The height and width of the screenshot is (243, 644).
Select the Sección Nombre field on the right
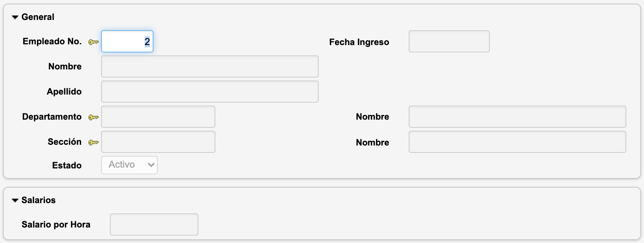tap(517, 142)
